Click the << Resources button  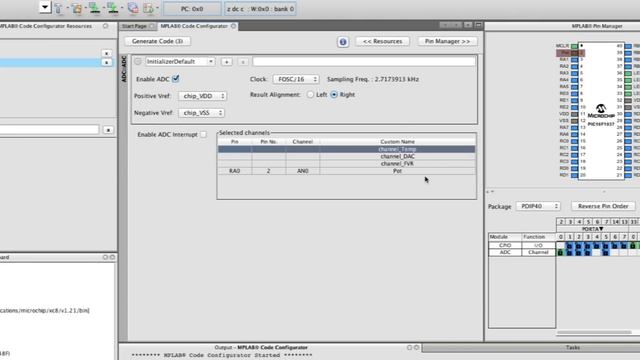[382, 41]
